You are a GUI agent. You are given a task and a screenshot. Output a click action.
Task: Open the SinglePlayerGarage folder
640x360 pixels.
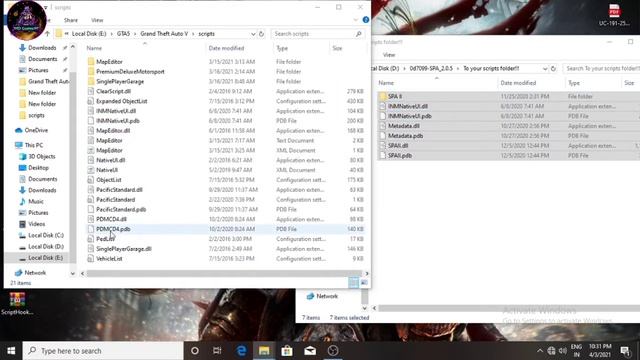point(120,81)
